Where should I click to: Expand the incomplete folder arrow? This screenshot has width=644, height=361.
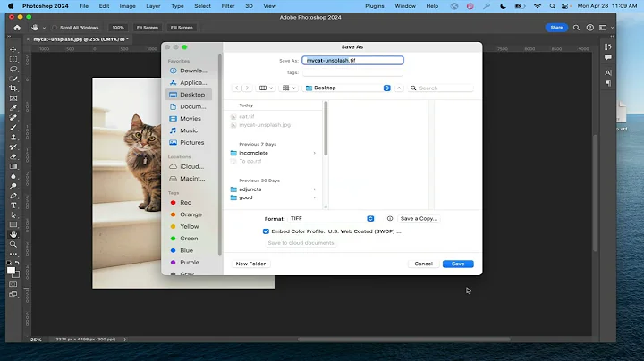pos(315,153)
